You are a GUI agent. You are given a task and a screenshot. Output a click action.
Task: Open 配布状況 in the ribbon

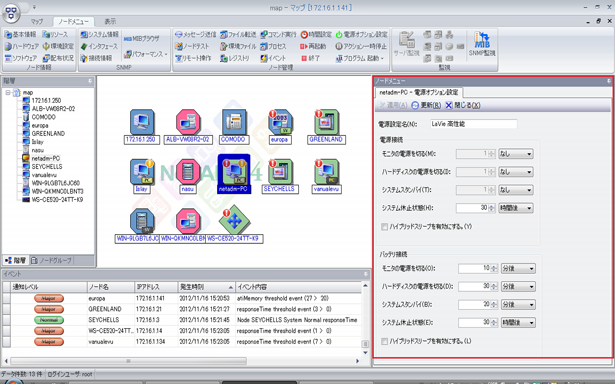tap(58, 58)
